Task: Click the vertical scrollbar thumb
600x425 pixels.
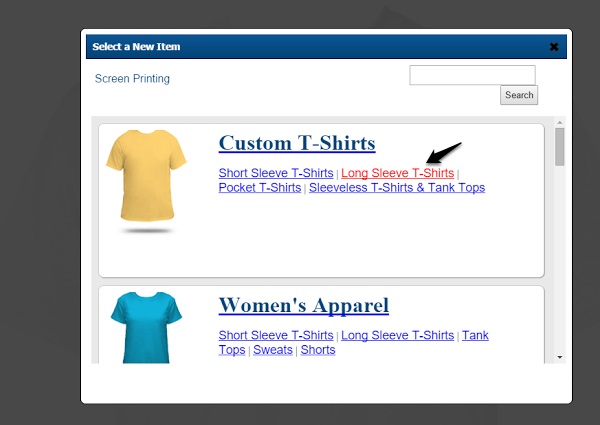Action: (559, 147)
